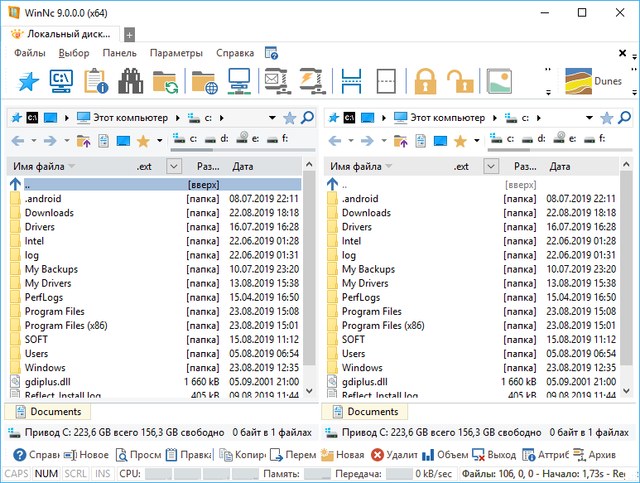Screen dimensions: 640x483
Task: Click the blue star favorites toolbar icon
Action: coord(28,80)
